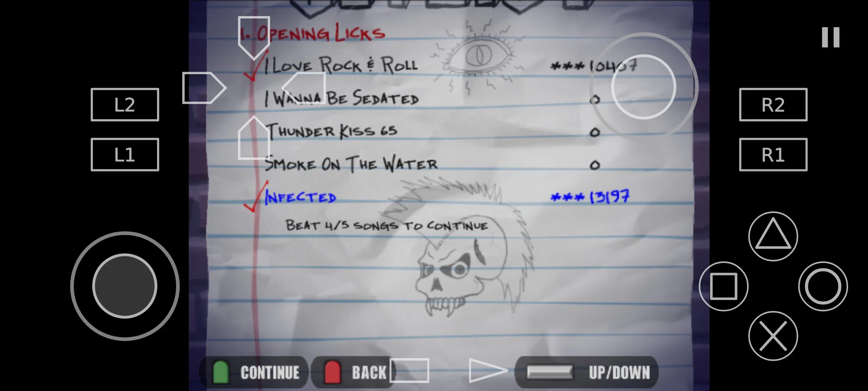The width and height of the screenshot is (868, 391).
Task: Click the triangle button icon
Action: pyautogui.click(x=771, y=236)
